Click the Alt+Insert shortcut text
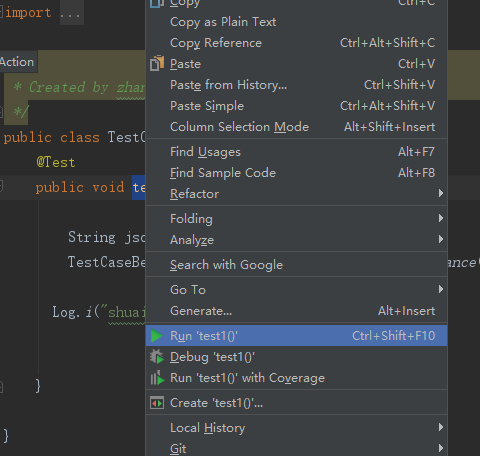 click(406, 311)
